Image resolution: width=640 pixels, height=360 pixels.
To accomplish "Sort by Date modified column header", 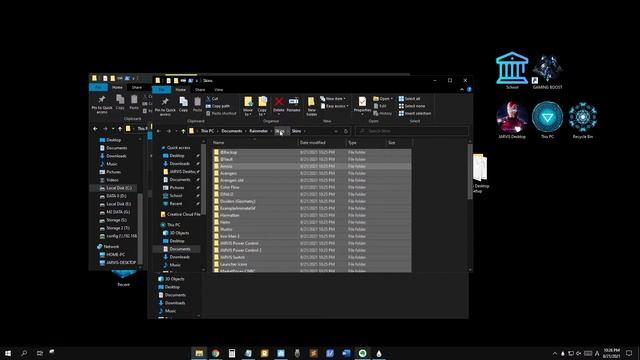I will [322, 142].
